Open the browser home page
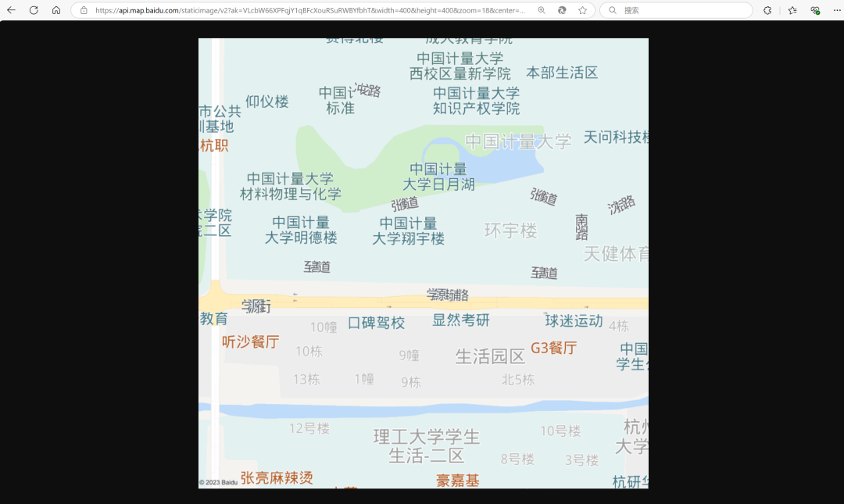Screen dimensions: 844x504 (x=56, y=10)
